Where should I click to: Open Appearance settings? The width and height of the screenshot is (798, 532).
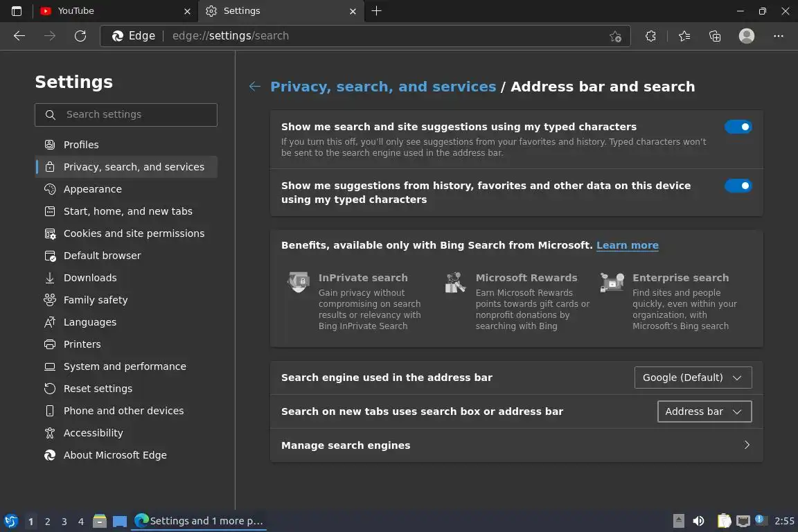[125, 189]
